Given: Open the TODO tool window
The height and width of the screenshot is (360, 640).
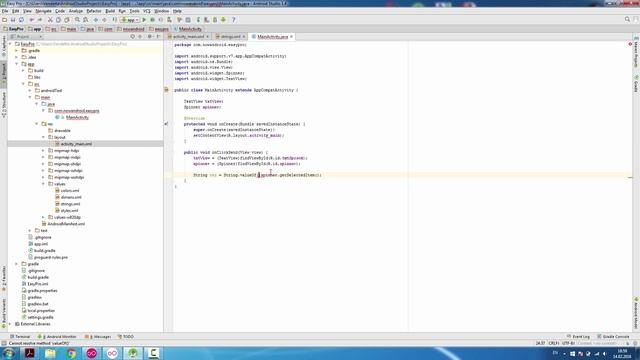Looking at the screenshot, I should tap(126, 337).
